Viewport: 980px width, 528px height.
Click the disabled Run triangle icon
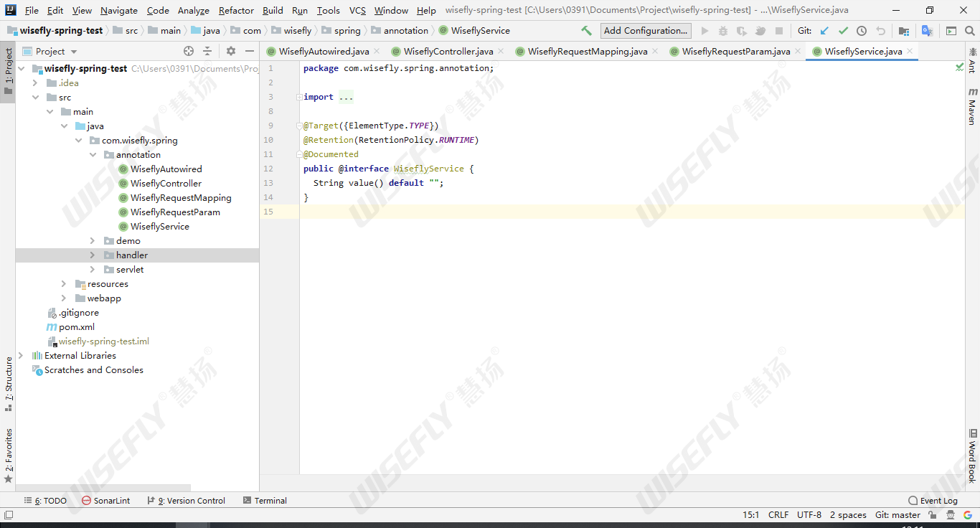pyautogui.click(x=705, y=31)
